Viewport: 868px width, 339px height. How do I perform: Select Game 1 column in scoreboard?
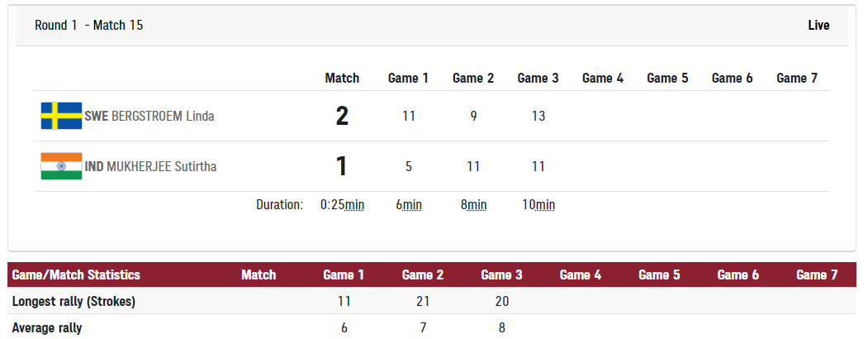pyautogui.click(x=409, y=78)
